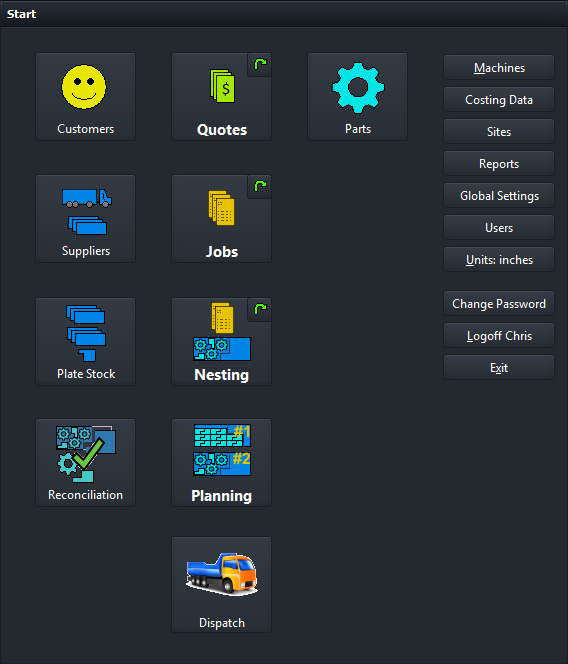Toggle the Units: inches button

[499, 260]
